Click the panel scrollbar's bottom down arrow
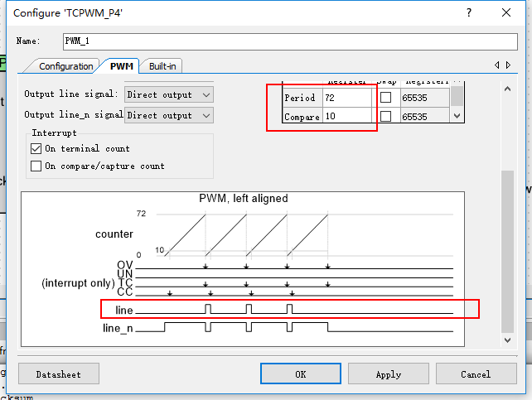 pos(507,340)
